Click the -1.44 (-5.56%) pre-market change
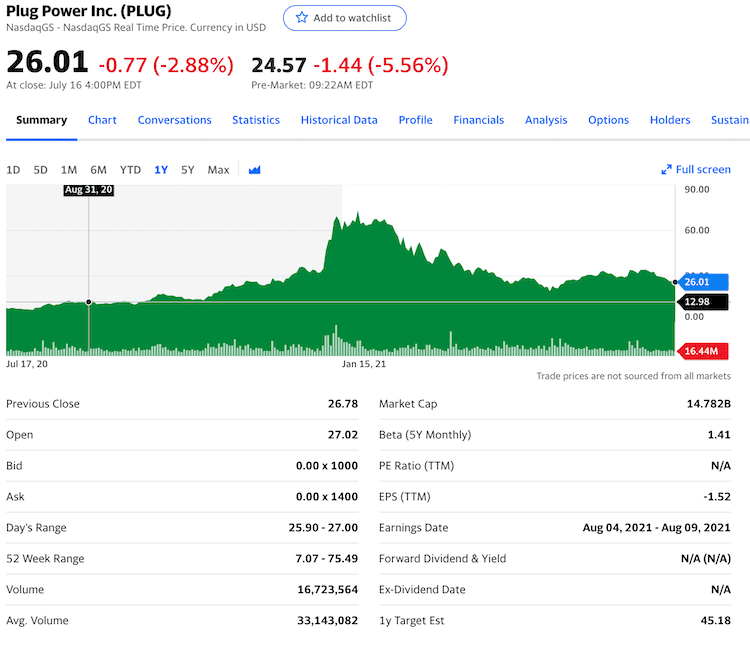Screen dimensions: 750x651 pos(381,65)
